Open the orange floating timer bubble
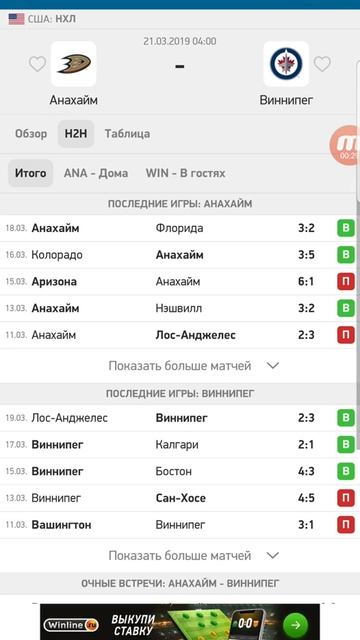The height and width of the screenshot is (640, 360). pos(345,145)
